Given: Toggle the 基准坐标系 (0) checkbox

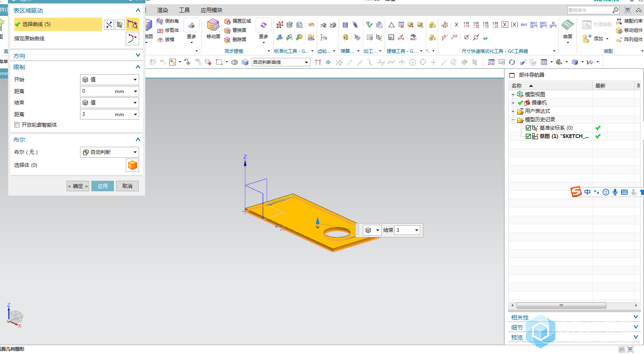Looking at the screenshot, I should [x=528, y=128].
